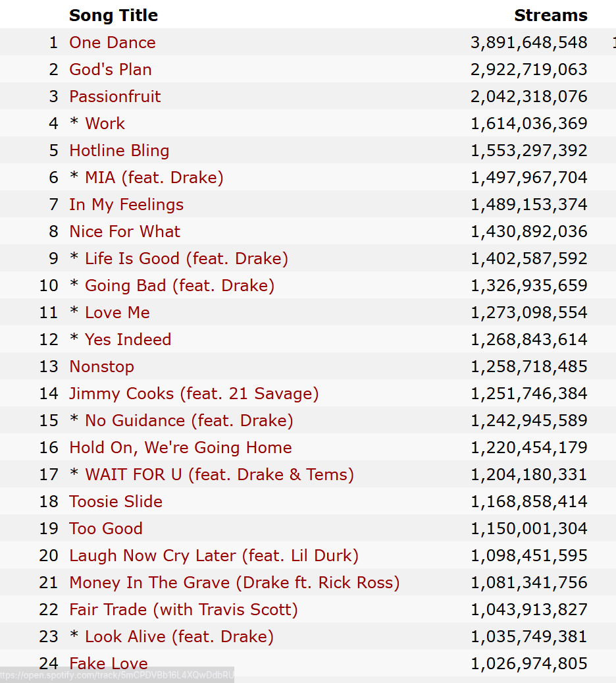Open the One Dance song link

113,43
